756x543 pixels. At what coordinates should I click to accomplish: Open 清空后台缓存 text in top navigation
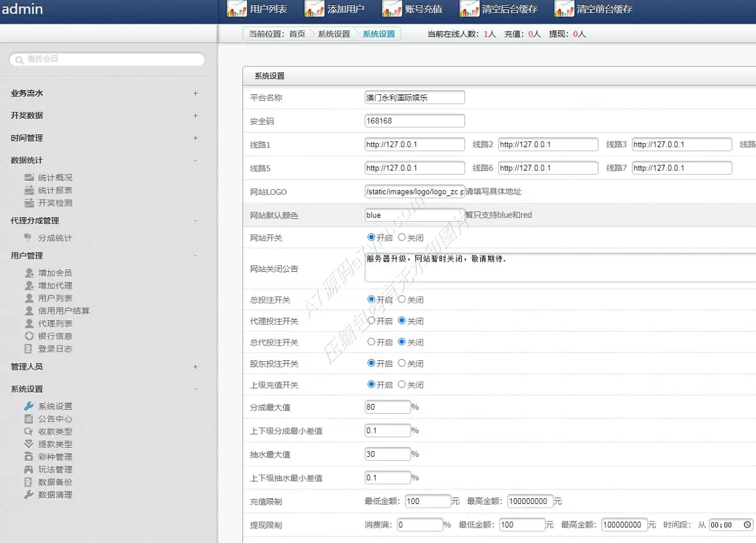(x=510, y=9)
